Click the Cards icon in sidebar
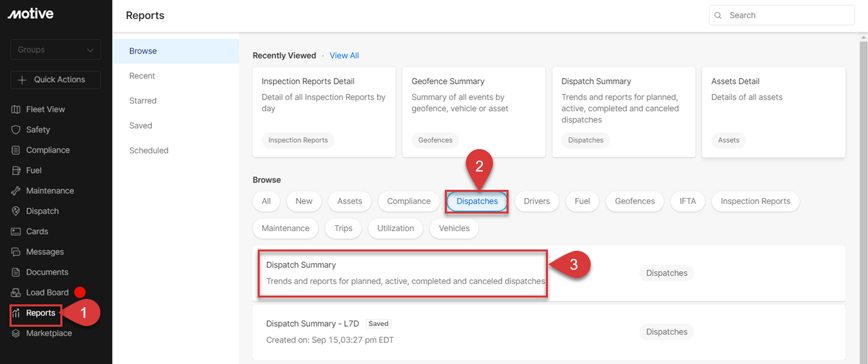The height and width of the screenshot is (364, 868). (16, 231)
